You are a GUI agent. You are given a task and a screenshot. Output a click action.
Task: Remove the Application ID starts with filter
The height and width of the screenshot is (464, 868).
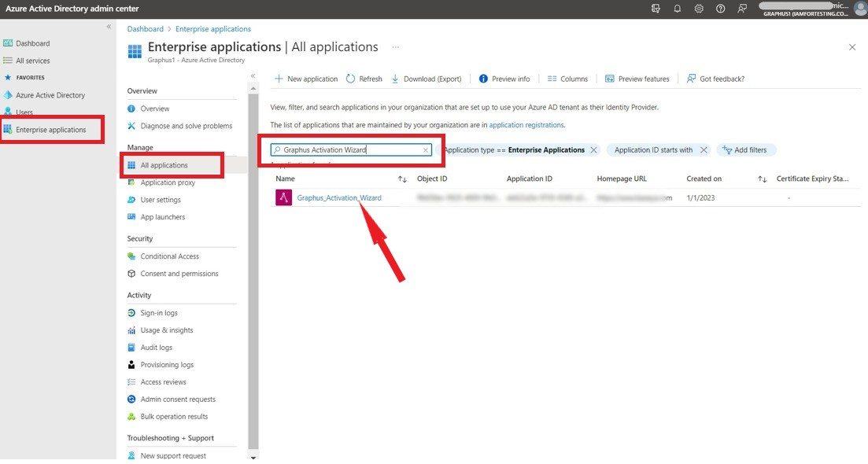click(x=704, y=150)
